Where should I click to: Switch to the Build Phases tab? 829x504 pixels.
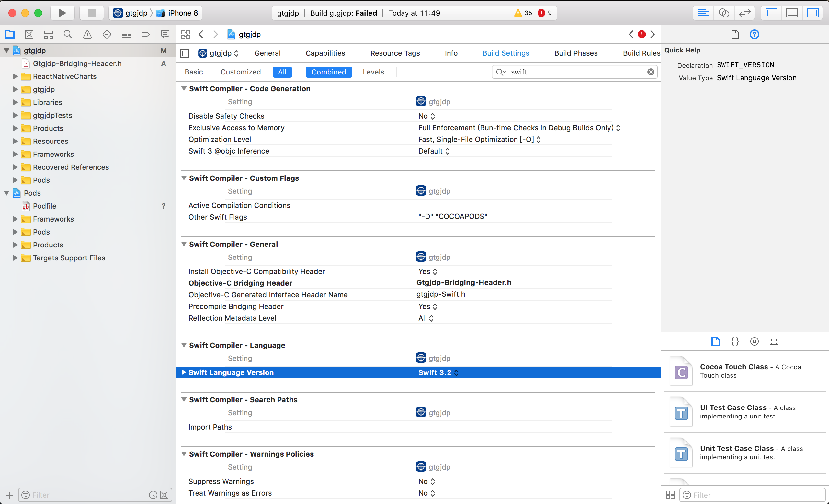click(576, 53)
